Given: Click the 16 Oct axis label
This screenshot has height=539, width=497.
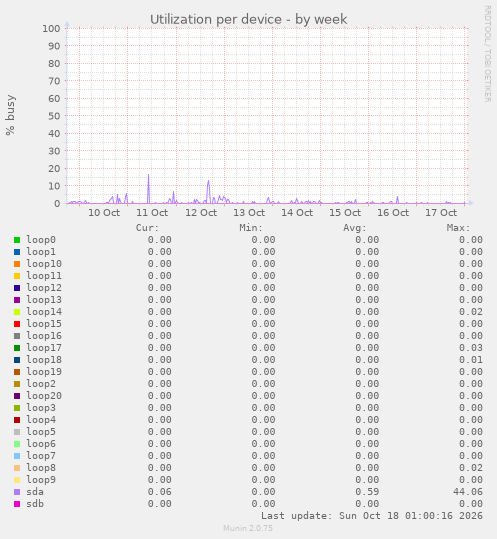Looking at the screenshot, I should coord(393,213).
